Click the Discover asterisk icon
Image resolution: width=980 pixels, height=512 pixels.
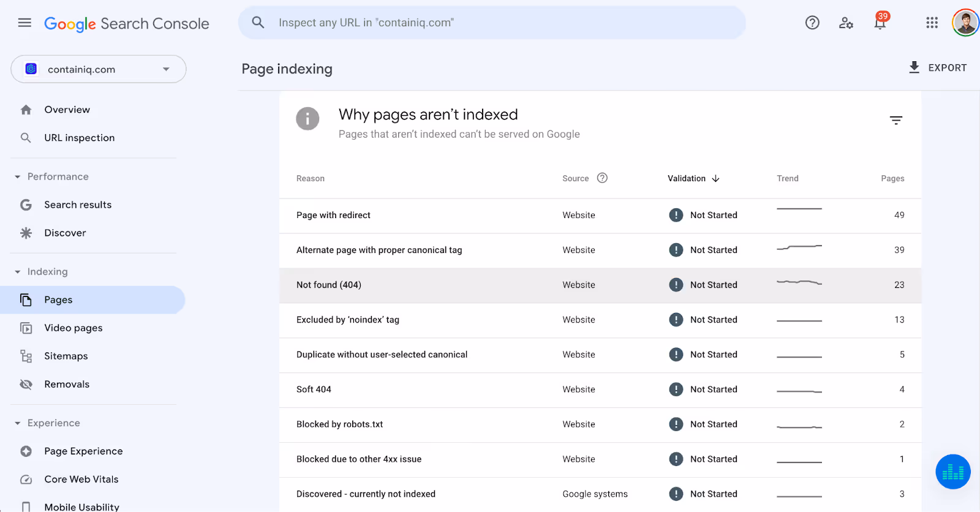tap(26, 233)
